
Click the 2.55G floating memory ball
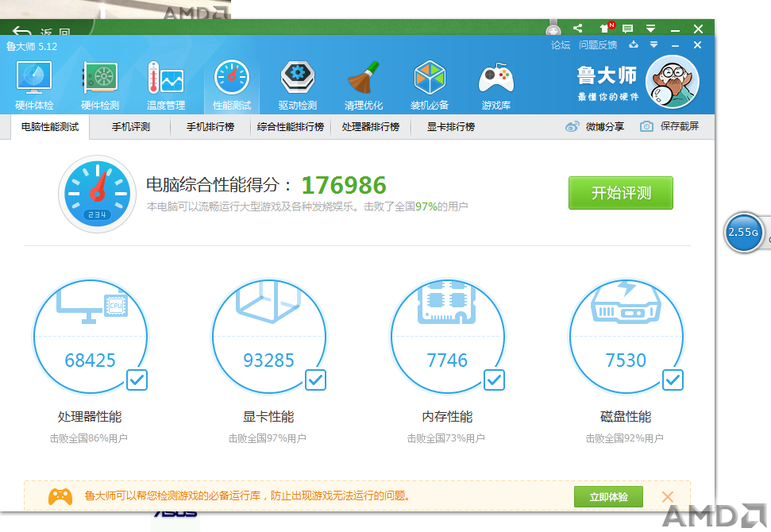pyautogui.click(x=743, y=232)
